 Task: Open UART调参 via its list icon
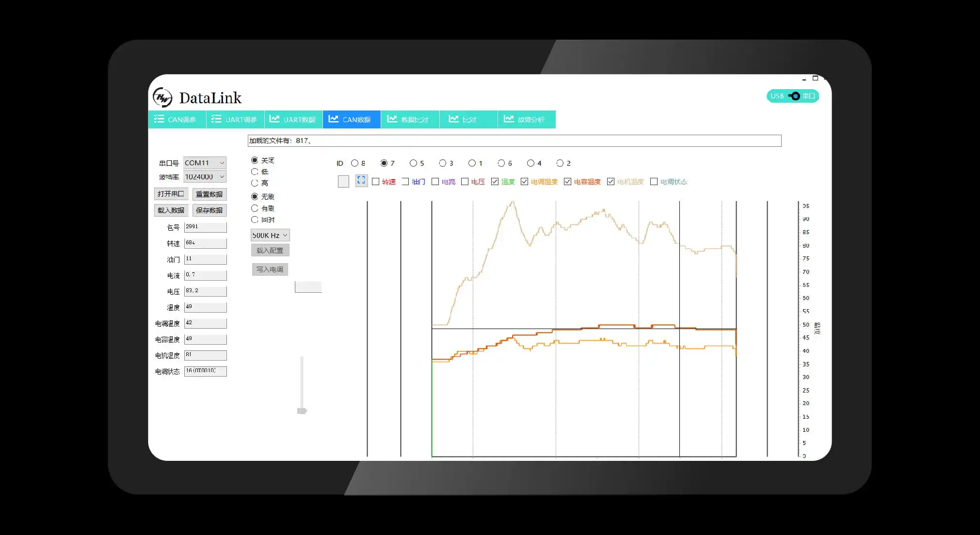point(216,119)
